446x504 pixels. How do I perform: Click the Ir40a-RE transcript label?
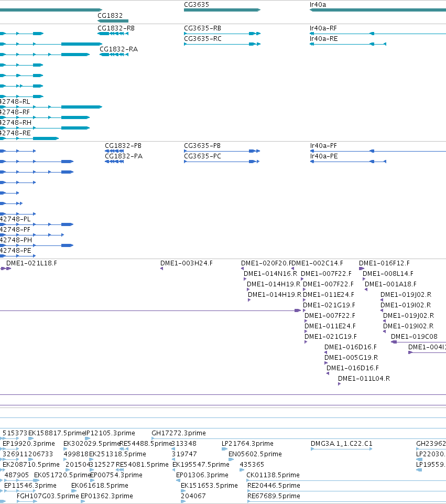[x=324, y=39]
